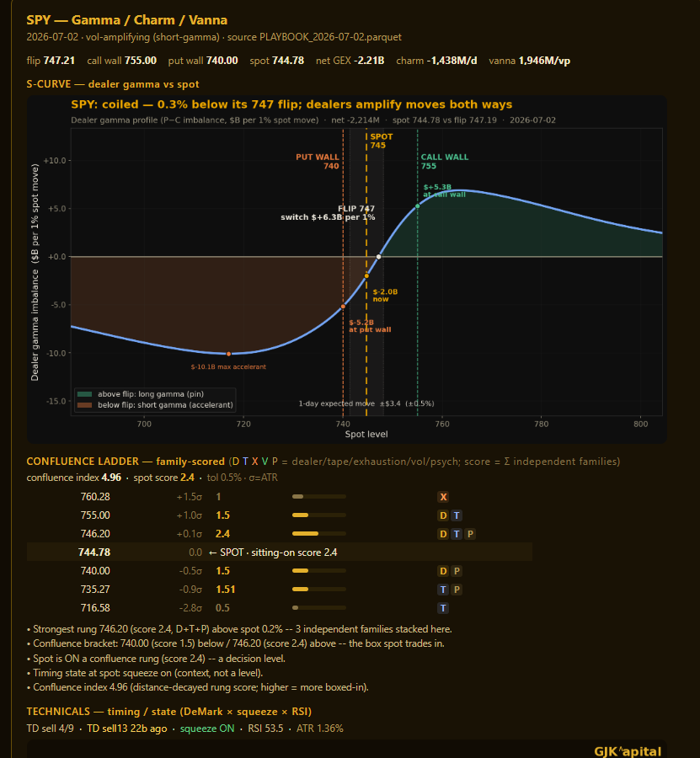Click the 'SPY — Gamma / Charm / Vanna' title
This screenshot has height=758, width=700.
click(x=126, y=20)
